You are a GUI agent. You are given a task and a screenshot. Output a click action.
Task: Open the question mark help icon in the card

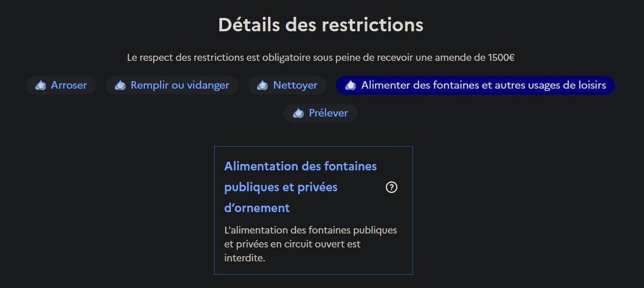click(392, 187)
